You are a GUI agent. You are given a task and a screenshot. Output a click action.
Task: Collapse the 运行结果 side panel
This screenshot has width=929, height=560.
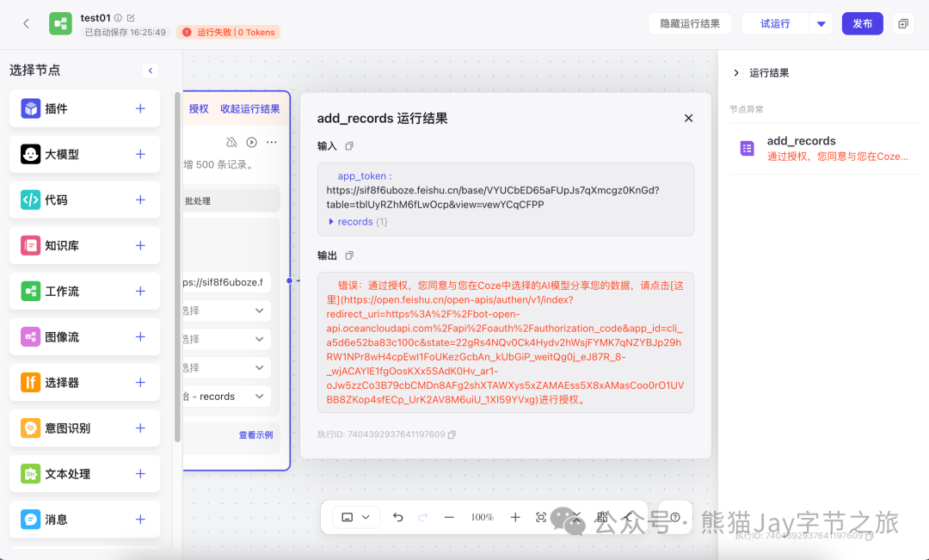click(735, 73)
